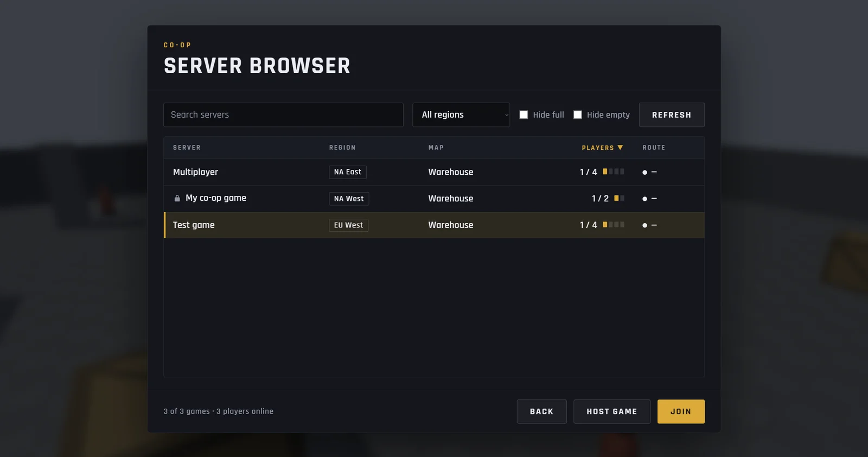Viewport: 868px width, 457px height.
Task: Click the games and players online status text
Action: point(219,411)
